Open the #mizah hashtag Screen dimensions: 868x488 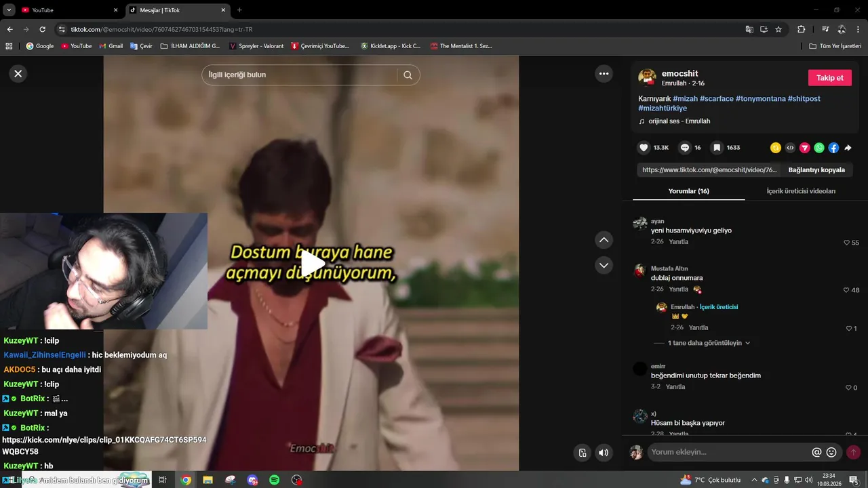[x=685, y=99]
